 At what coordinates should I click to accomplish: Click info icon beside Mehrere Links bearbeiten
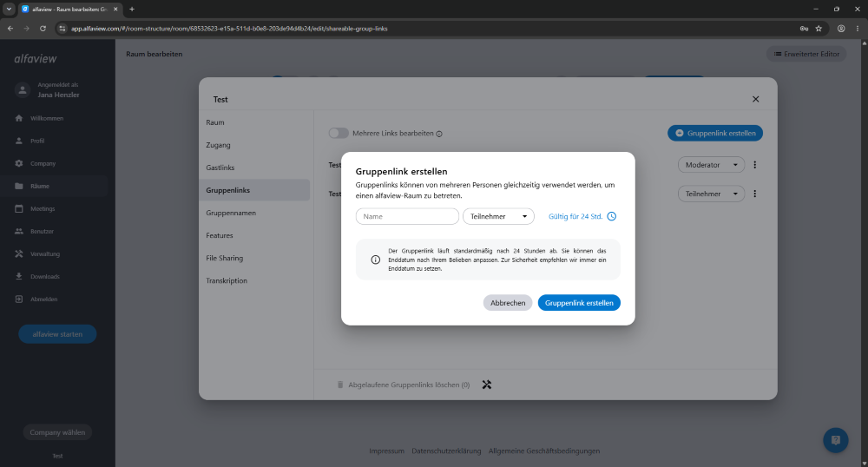(439, 134)
